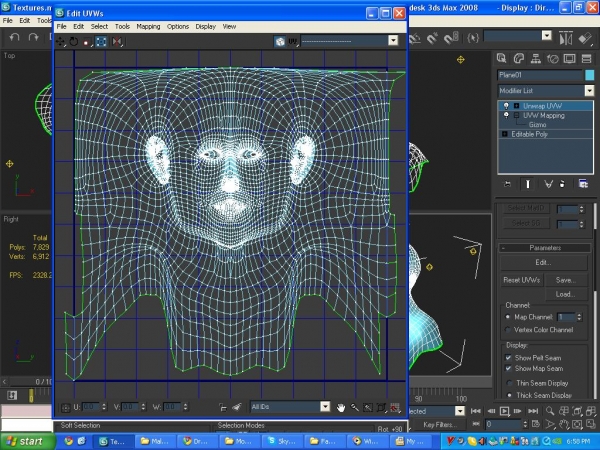This screenshot has height=450, width=600.
Task: Click Make Unique icon below stack
Action: click(548, 184)
